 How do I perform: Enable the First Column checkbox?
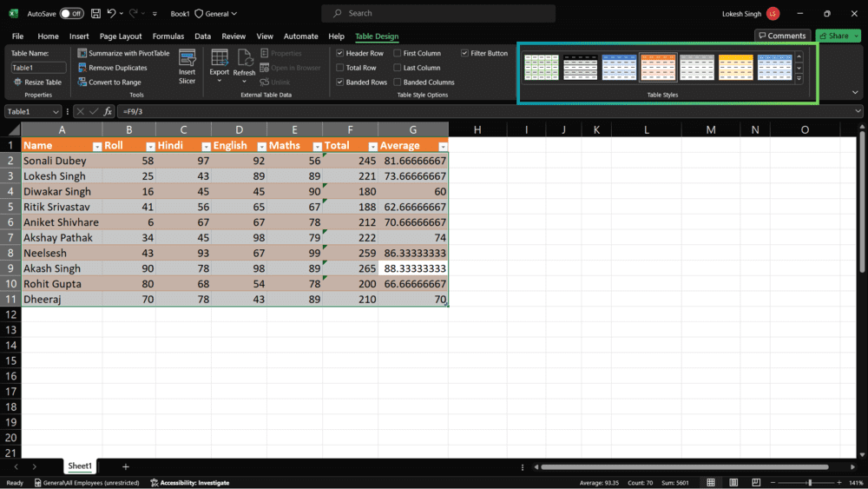click(397, 53)
